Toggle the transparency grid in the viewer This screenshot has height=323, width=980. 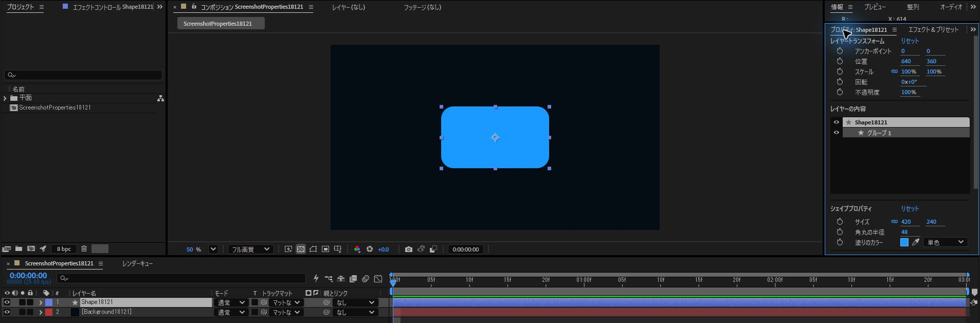click(301, 249)
